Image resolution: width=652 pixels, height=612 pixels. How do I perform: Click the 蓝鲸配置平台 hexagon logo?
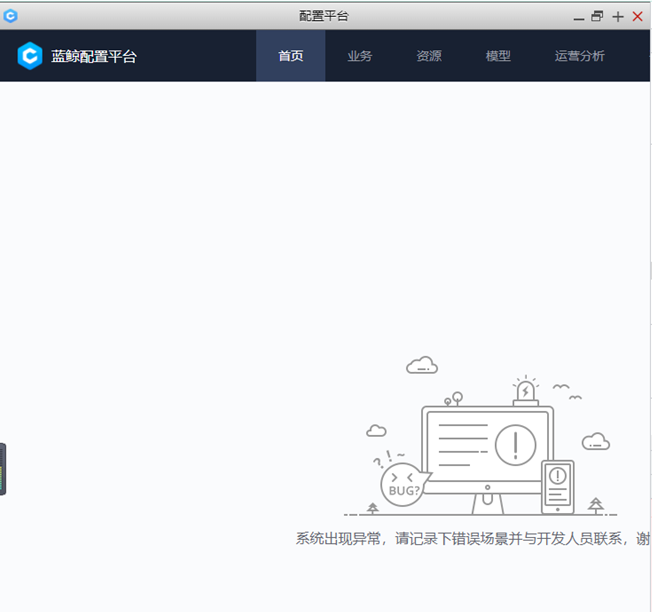tap(30, 56)
